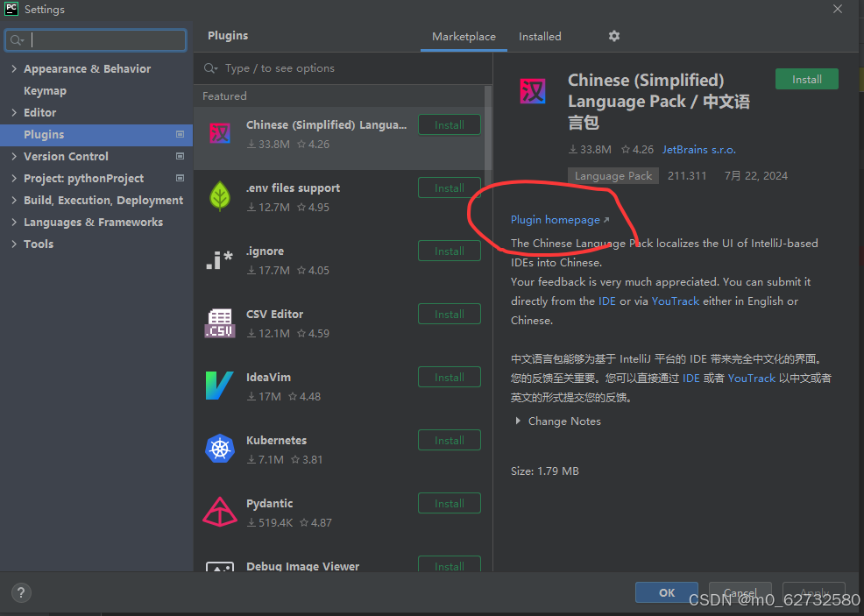Click the Language Pack tag
The width and height of the screenshot is (864, 616).
pyautogui.click(x=613, y=176)
